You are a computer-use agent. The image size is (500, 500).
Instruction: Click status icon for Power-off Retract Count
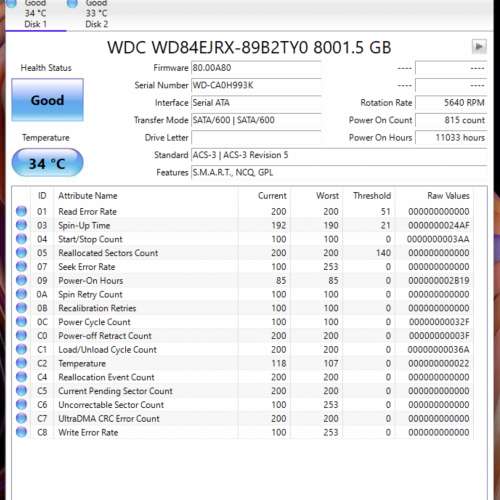(21, 336)
